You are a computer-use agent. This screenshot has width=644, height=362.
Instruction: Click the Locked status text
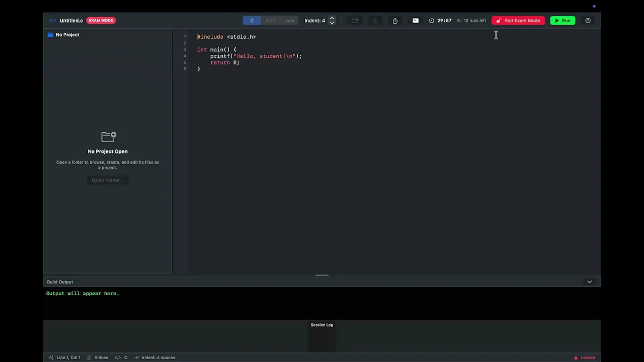click(x=588, y=357)
